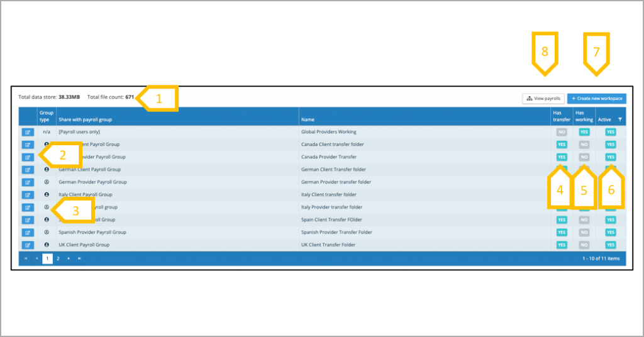Viewport: 644px width, 337px height.
Task: Open edit icon for German Client Payroll Group
Action: pos(28,170)
